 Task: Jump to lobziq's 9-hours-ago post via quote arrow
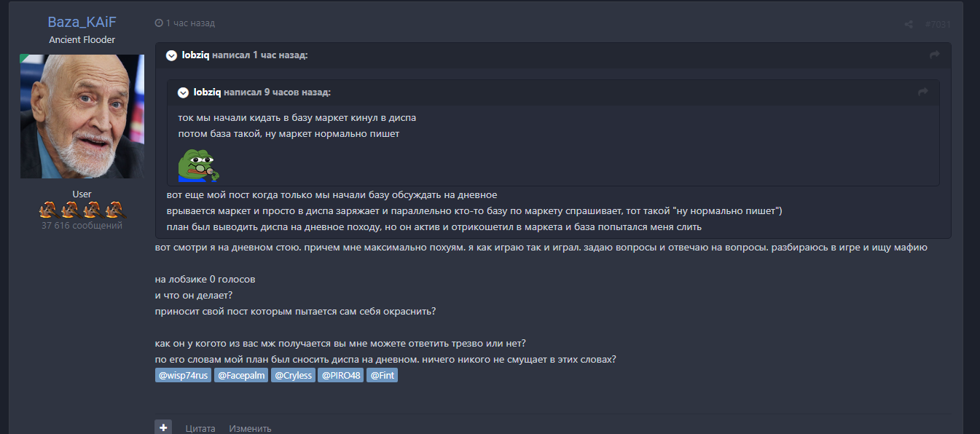pos(923,92)
